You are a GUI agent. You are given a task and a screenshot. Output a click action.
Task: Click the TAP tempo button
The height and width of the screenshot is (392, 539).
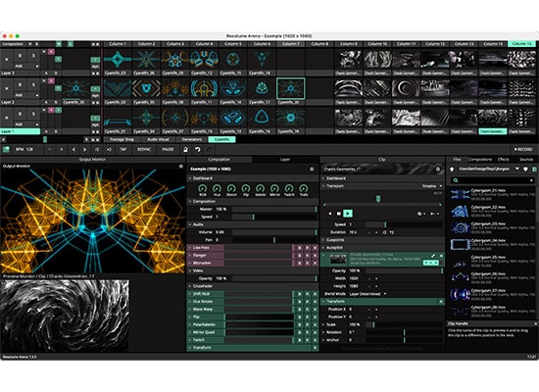tap(123, 150)
